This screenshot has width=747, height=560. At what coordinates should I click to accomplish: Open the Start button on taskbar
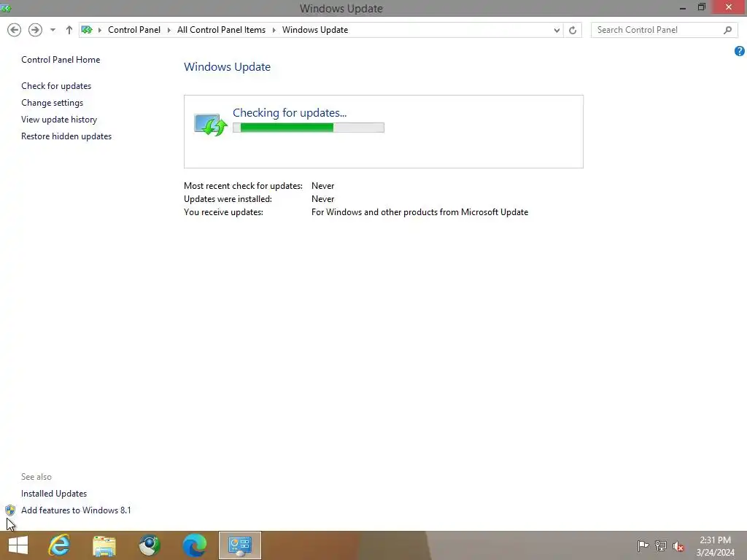(x=18, y=545)
